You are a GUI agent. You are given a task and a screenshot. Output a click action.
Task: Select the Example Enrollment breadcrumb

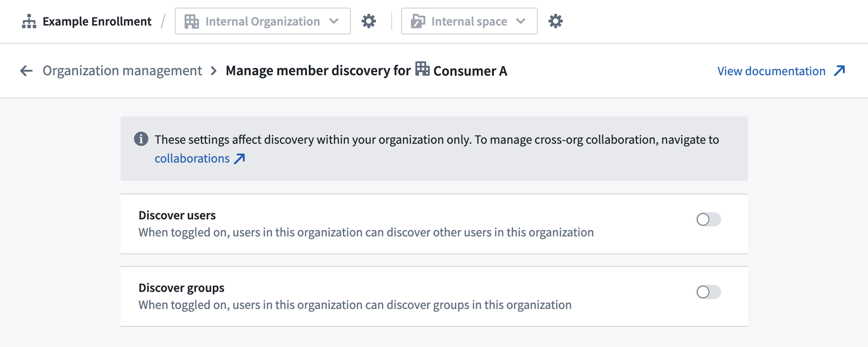click(97, 21)
